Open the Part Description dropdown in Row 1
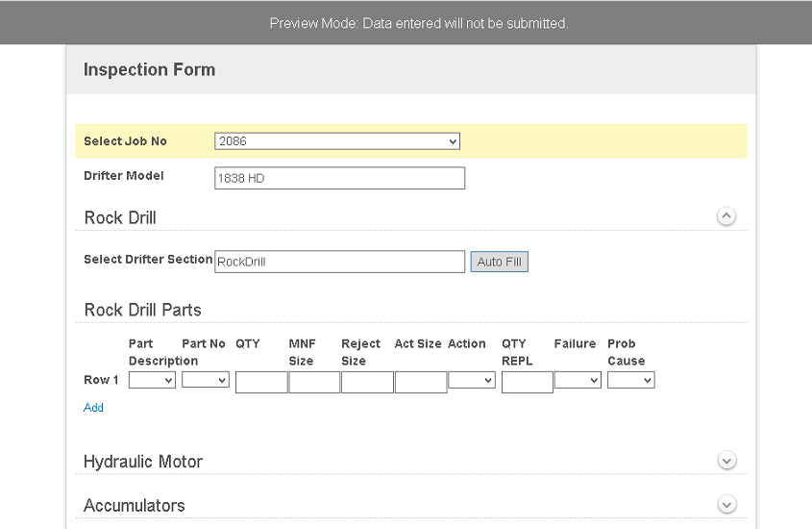 [x=152, y=381]
